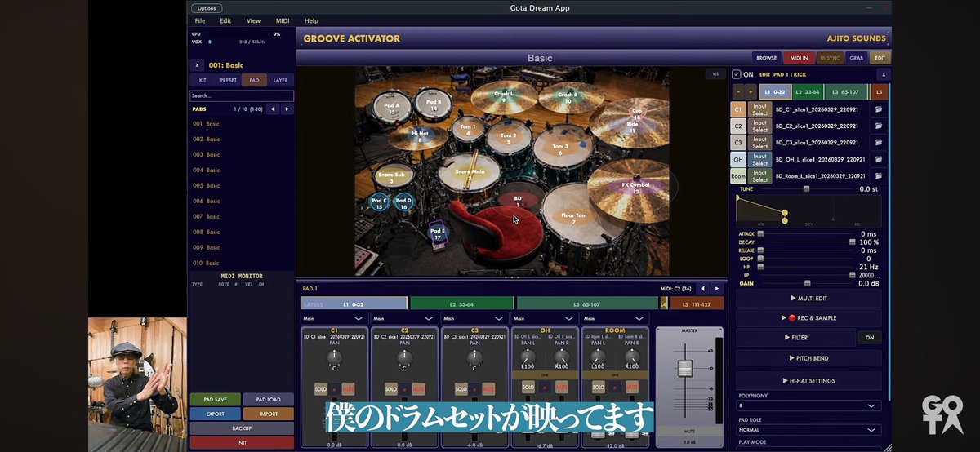Go to previous MIDI note arrow

tap(703, 288)
